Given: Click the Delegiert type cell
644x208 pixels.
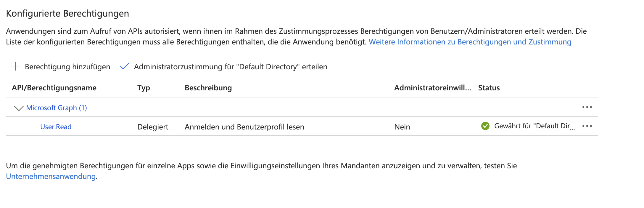Looking at the screenshot, I should pos(153,127).
